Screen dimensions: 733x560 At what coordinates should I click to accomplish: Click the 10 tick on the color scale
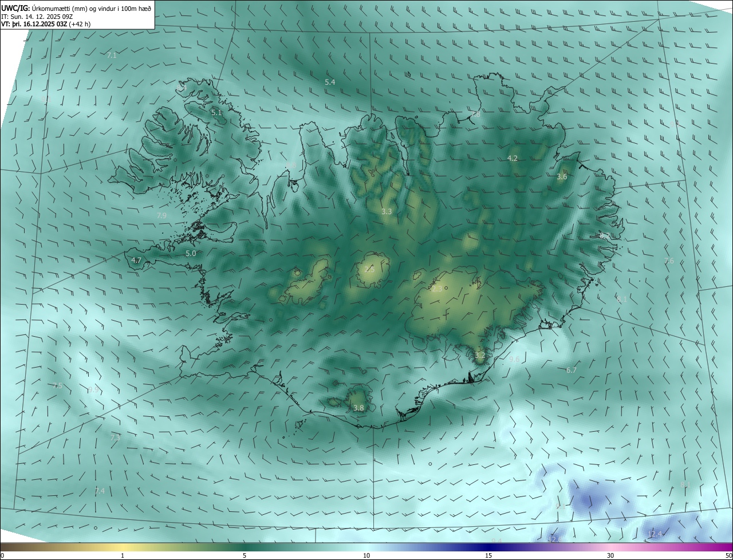366,555
